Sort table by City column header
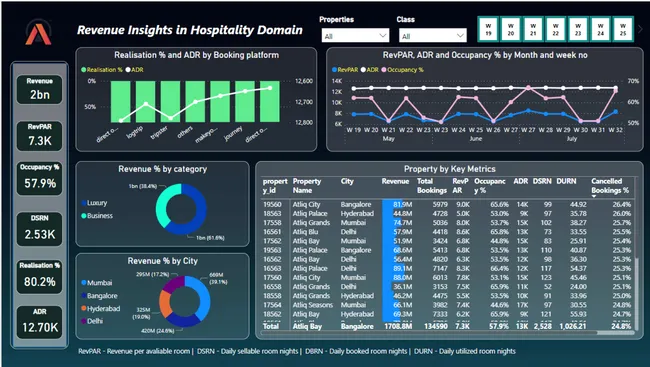The image size is (650, 367). pyautogui.click(x=347, y=181)
